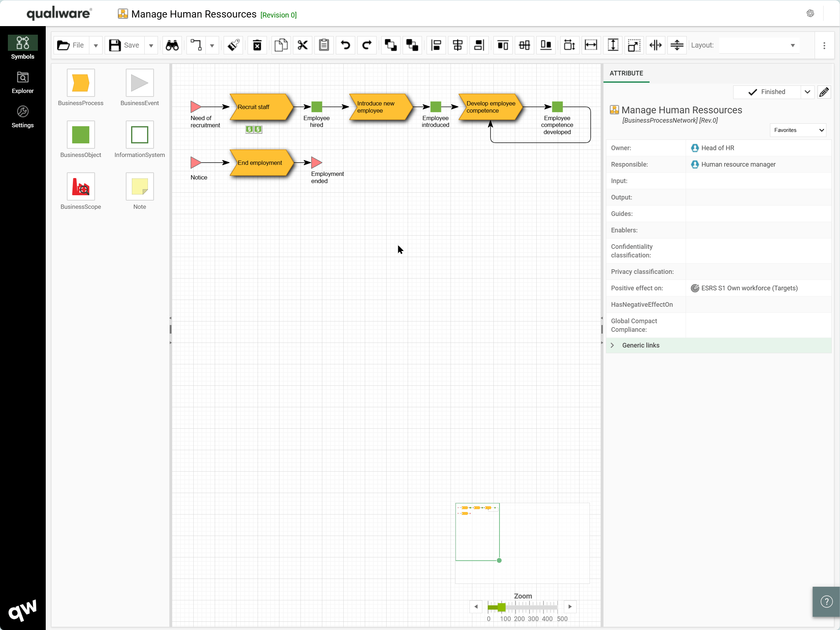
Task: Select the InformationSystem symbol
Action: 140,135
